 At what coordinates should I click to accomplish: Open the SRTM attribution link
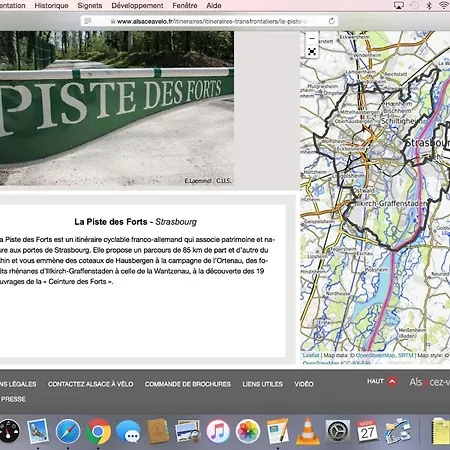pos(406,355)
